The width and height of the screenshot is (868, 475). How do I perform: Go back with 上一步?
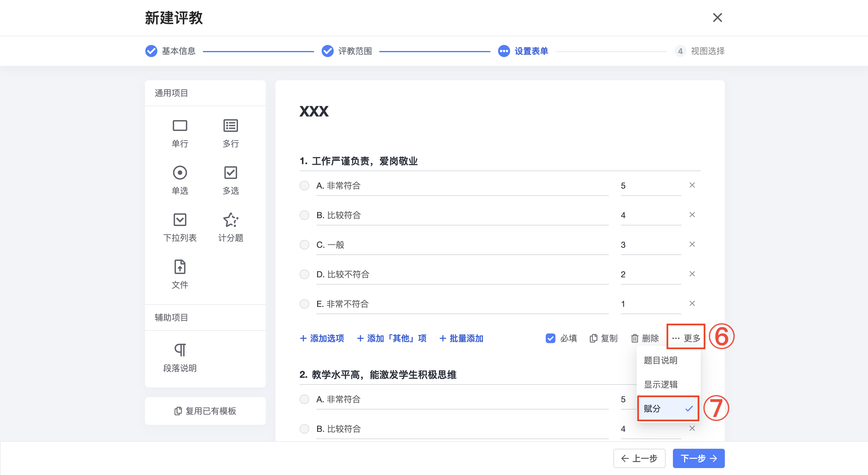[x=639, y=458]
